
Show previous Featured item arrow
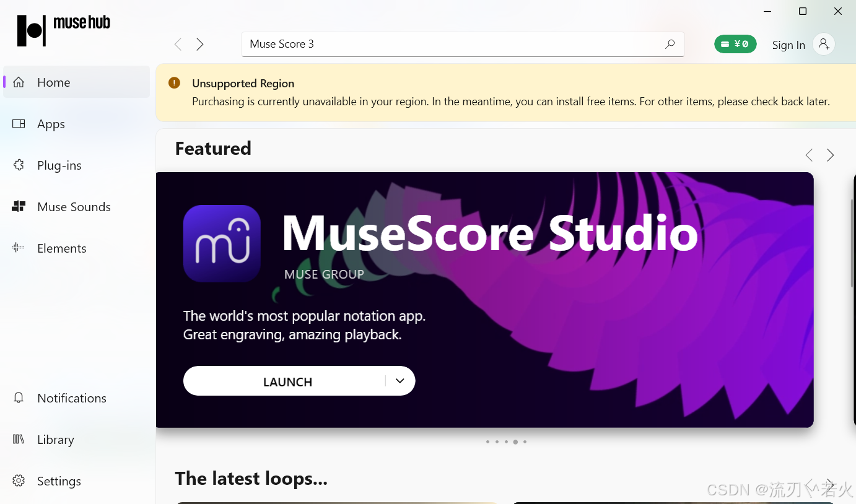809,155
